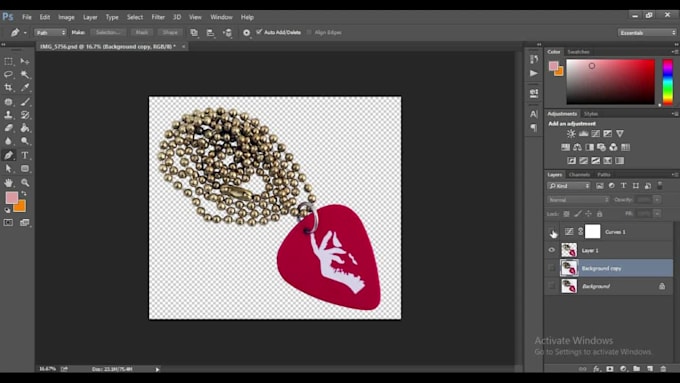Select the Lasso tool
The width and height of the screenshot is (680, 383).
tap(8, 75)
